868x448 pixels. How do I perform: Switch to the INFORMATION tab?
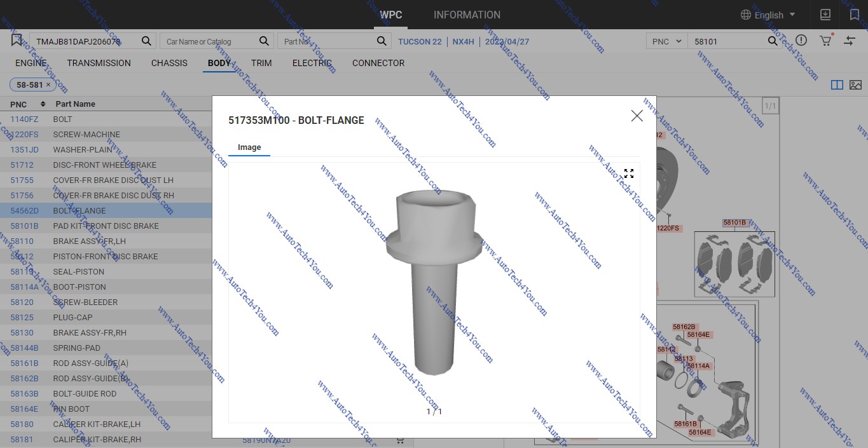point(467,15)
